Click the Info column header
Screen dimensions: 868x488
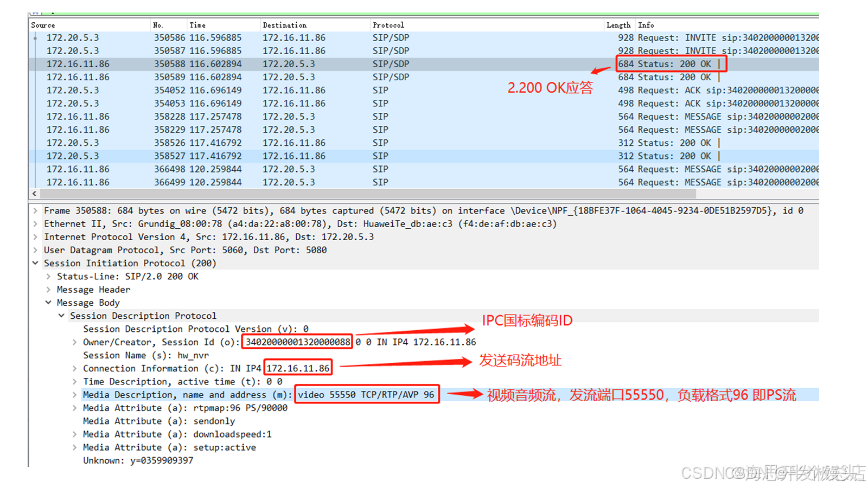(727, 25)
